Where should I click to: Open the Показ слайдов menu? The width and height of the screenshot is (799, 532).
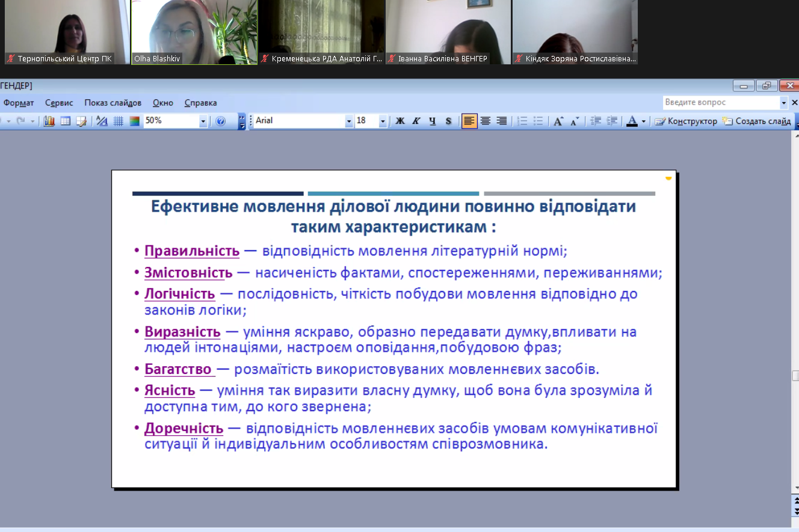113,103
